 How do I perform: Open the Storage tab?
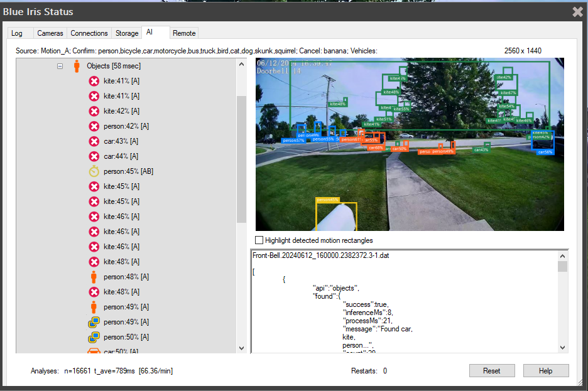click(x=127, y=33)
